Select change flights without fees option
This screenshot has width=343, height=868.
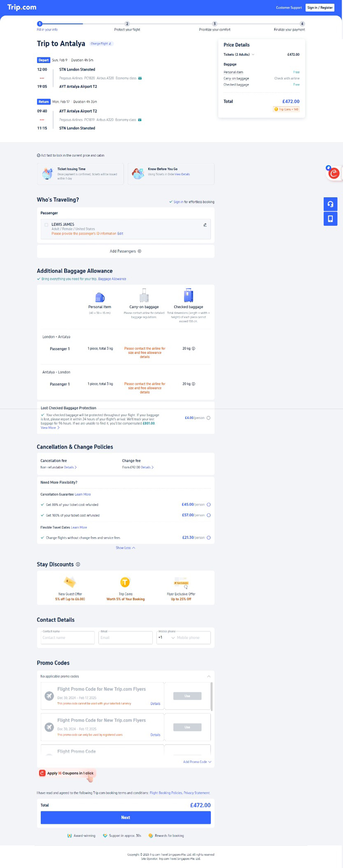point(208,537)
